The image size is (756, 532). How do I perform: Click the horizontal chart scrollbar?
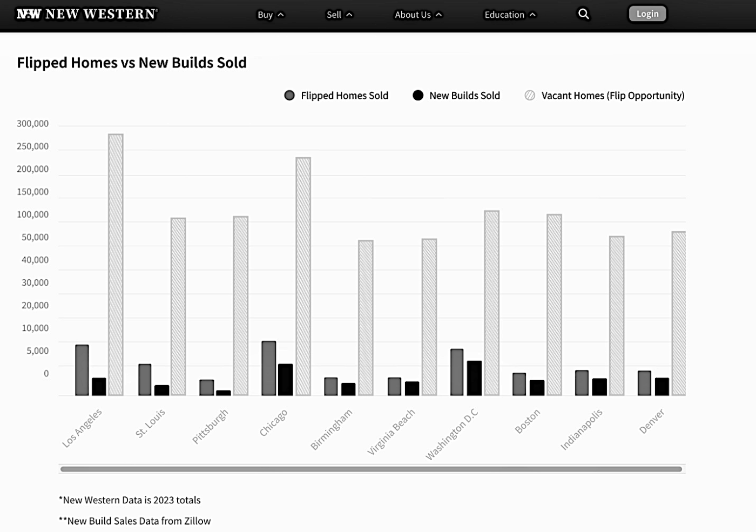coord(371,469)
